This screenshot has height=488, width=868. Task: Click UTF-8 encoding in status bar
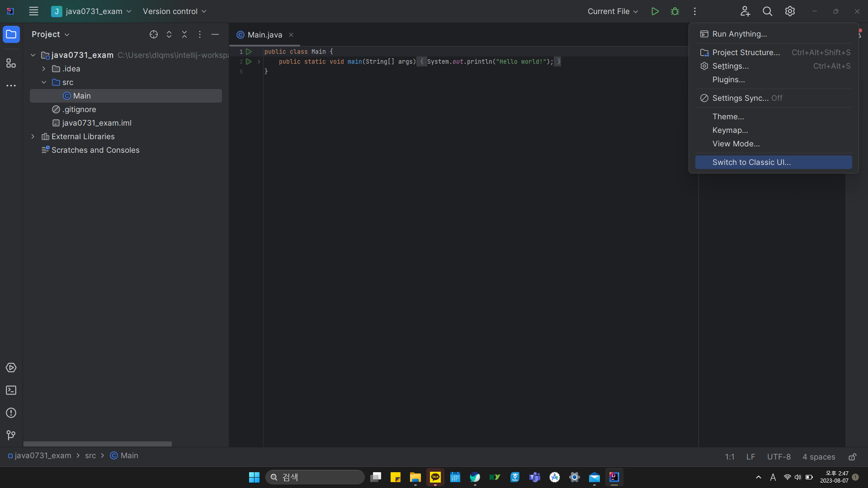[778, 457]
